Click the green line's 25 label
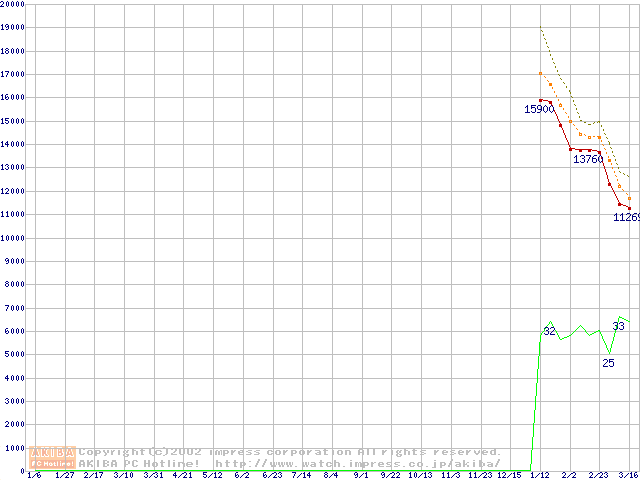 [608, 362]
